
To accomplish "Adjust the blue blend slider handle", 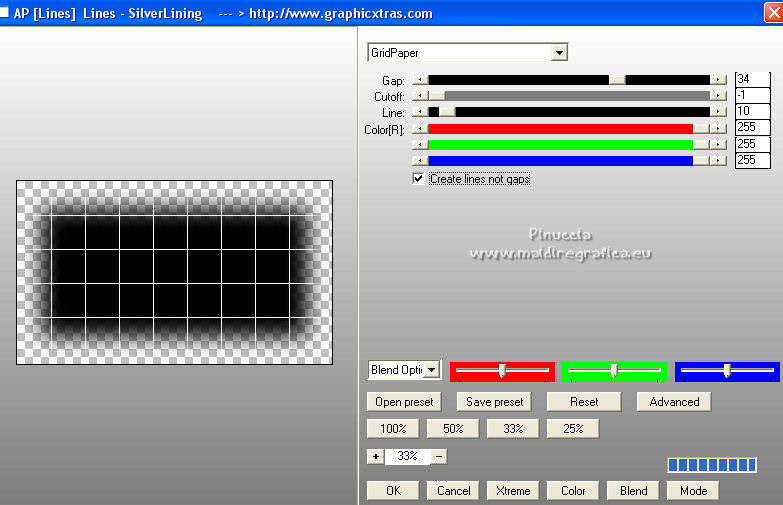I will (727, 370).
